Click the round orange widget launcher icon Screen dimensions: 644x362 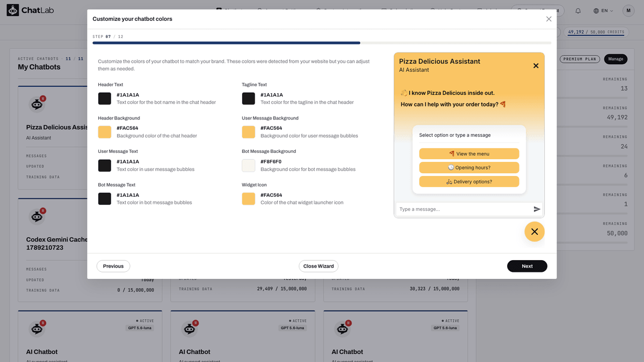[535, 232]
